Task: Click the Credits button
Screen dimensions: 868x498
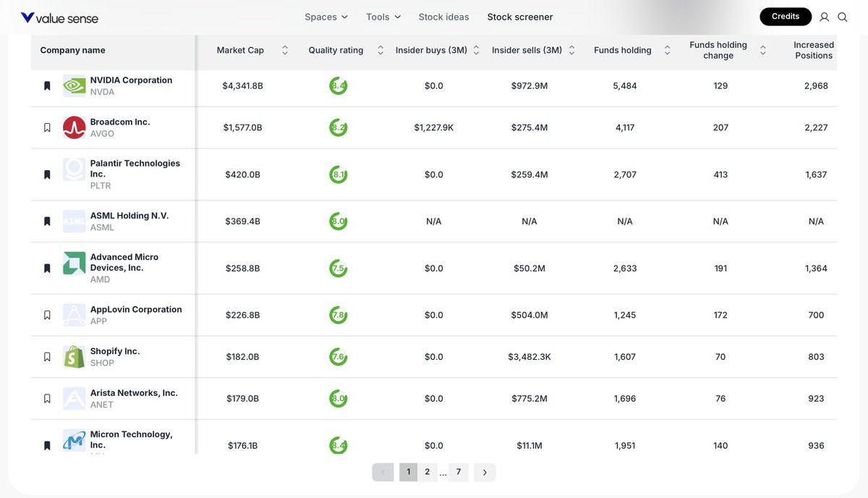Action: click(786, 17)
